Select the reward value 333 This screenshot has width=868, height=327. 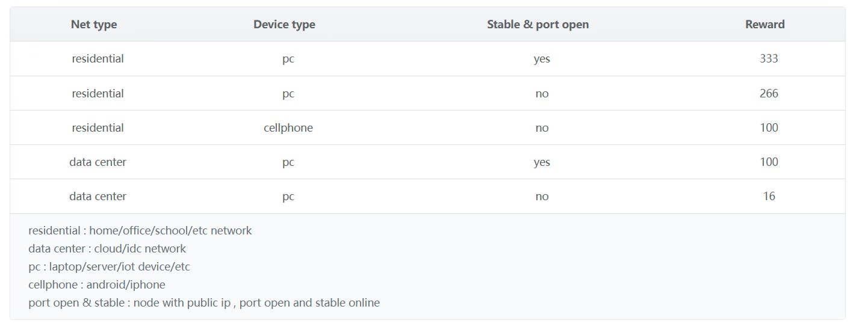tap(769, 59)
